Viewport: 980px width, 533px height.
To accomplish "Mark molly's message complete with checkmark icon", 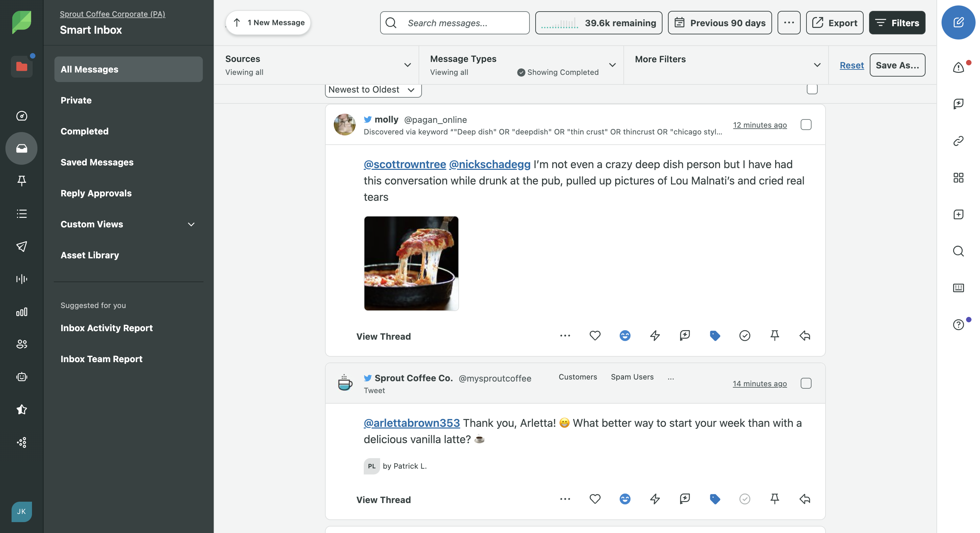I will pos(744,336).
